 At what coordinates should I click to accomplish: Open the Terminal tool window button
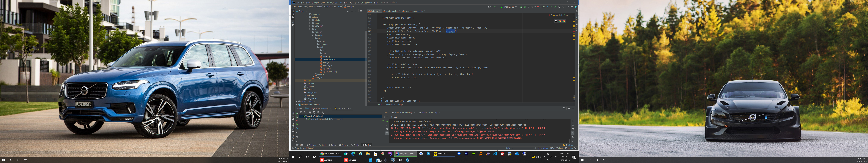tap(344, 145)
